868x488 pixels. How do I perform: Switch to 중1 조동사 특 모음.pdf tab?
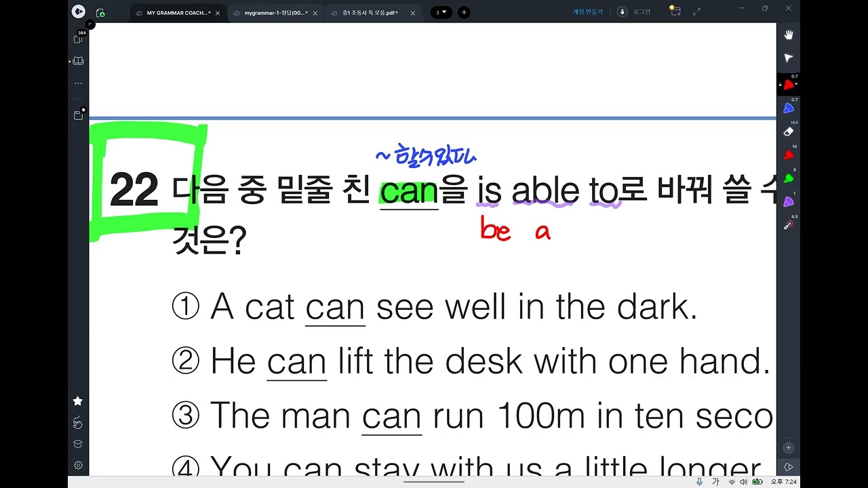point(370,13)
